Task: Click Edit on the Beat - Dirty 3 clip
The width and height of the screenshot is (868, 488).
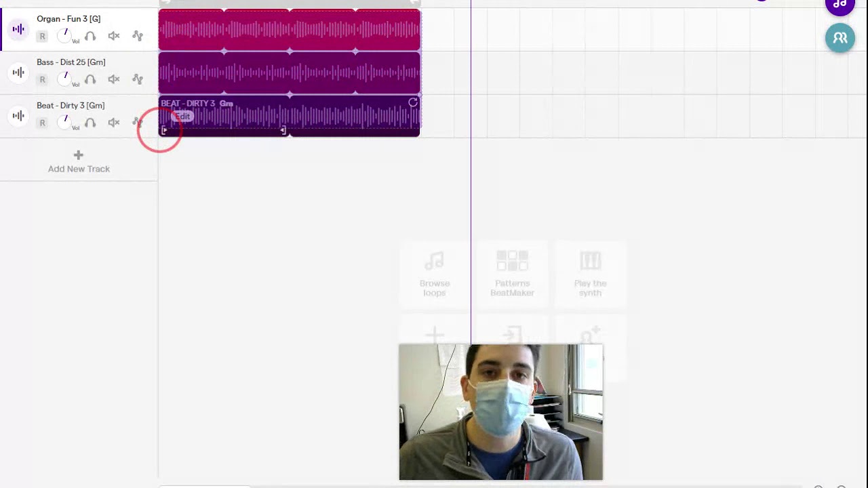Action: [182, 117]
